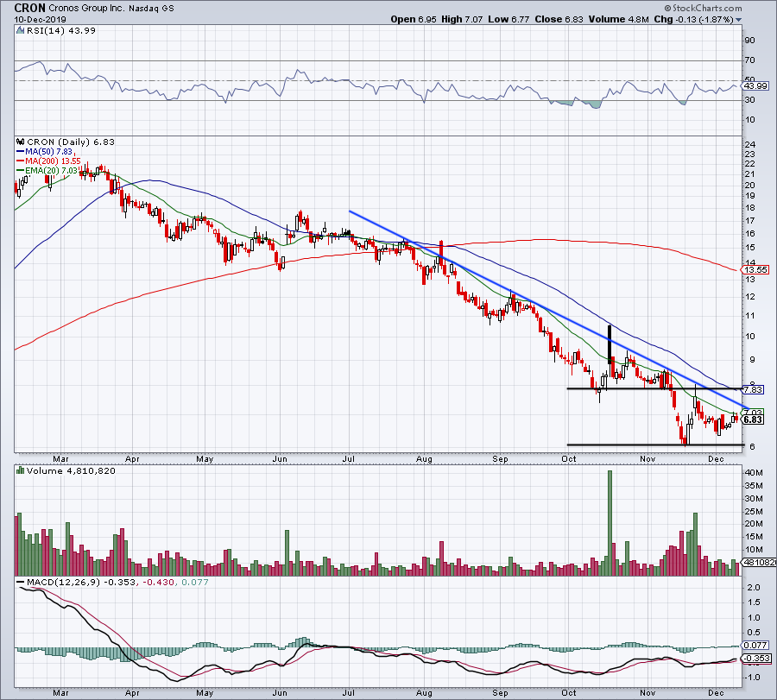This screenshot has width=777, height=700.
Task: Click the CRON ticker symbol in the header
Action: (29, 8)
